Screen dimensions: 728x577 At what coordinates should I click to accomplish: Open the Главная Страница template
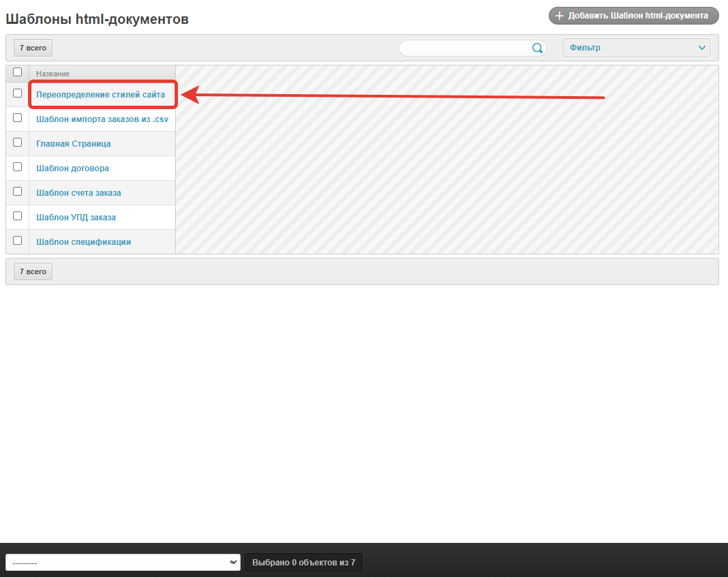coord(73,144)
